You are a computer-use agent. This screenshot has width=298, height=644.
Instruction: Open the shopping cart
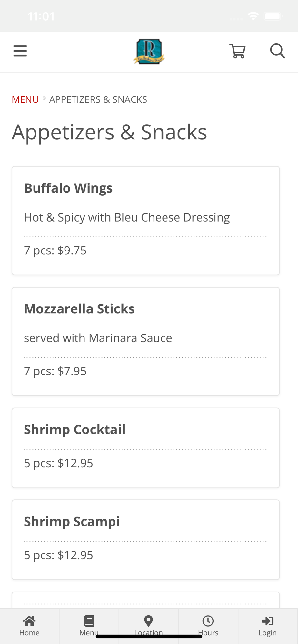coord(238,51)
